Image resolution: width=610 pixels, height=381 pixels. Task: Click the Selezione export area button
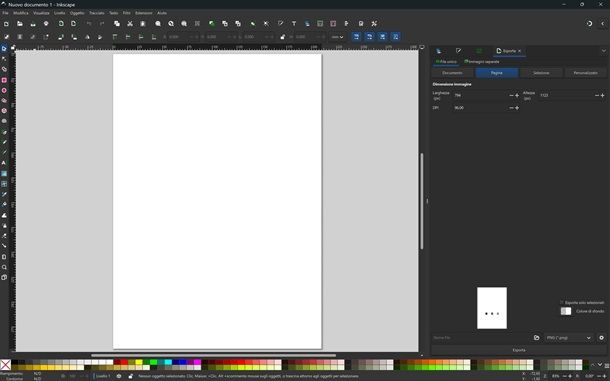[541, 73]
